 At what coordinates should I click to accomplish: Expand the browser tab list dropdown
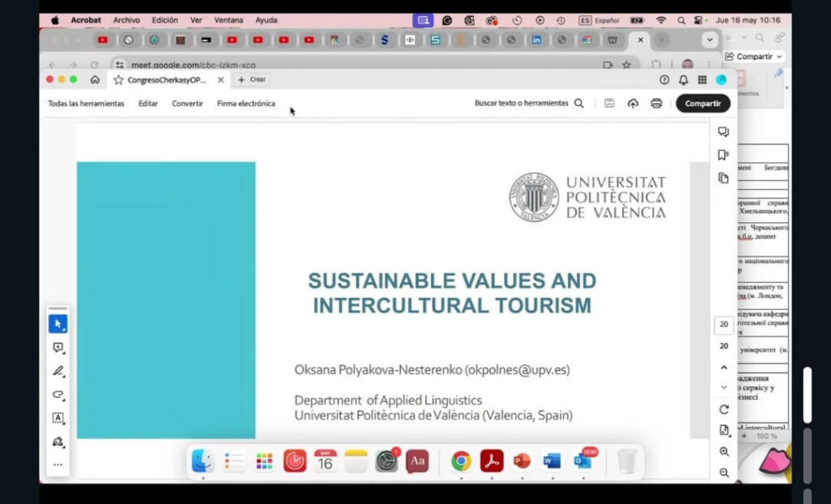(710, 40)
